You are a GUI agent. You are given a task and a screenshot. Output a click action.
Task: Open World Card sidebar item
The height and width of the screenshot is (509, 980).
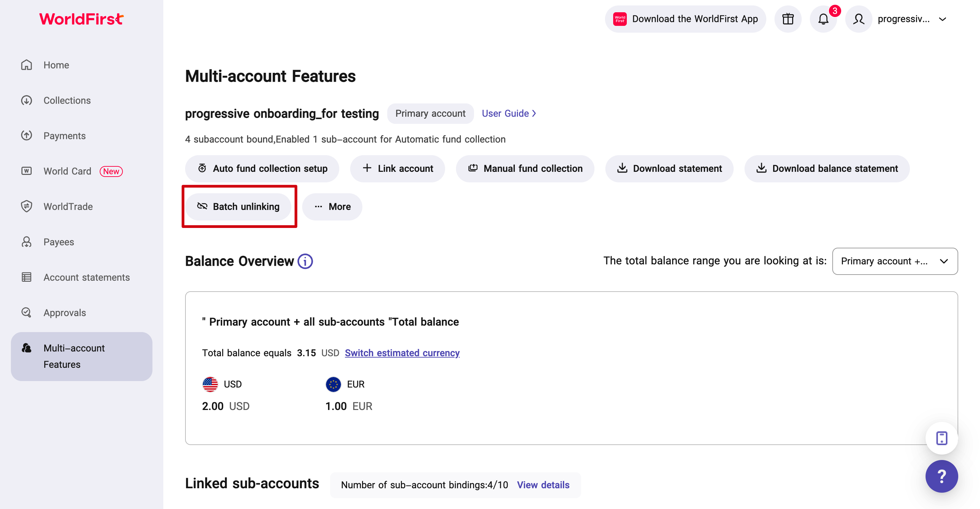tap(67, 171)
